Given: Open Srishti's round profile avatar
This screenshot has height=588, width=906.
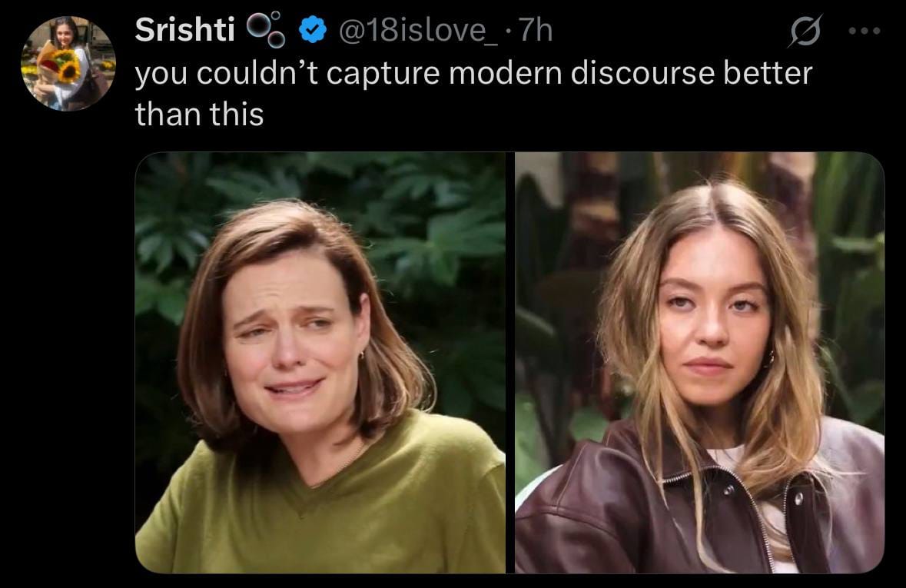Looking at the screenshot, I should (68, 63).
